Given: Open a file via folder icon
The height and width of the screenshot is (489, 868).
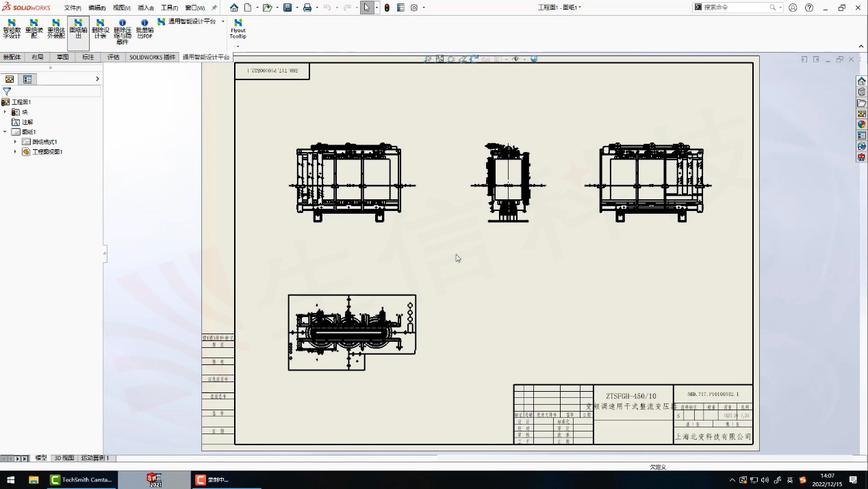Looking at the screenshot, I should click(267, 8).
